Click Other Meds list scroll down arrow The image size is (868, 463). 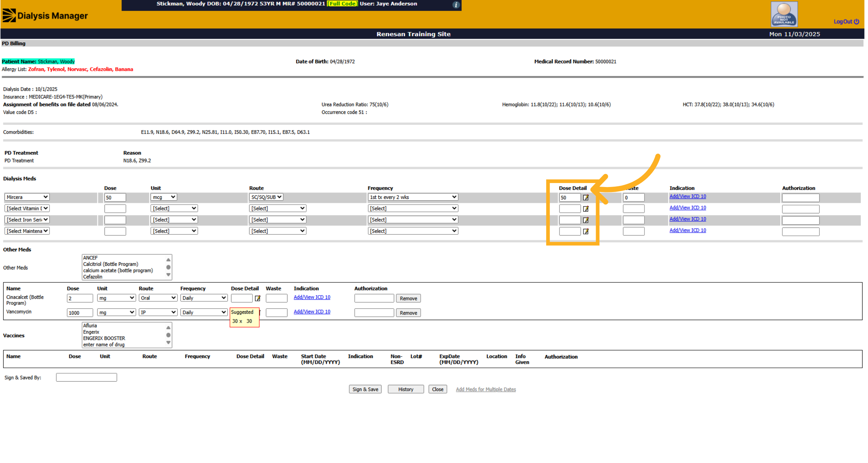168,275
